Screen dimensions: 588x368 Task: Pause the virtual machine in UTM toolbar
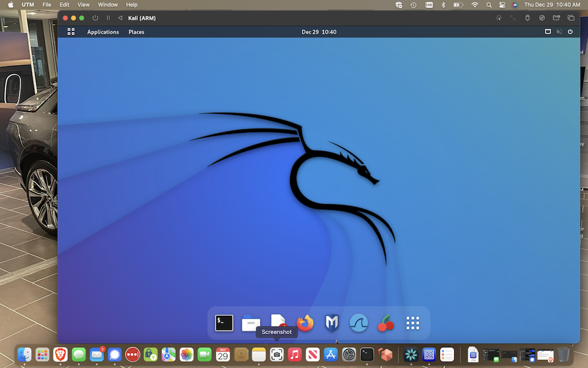pyautogui.click(x=108, y=18)
